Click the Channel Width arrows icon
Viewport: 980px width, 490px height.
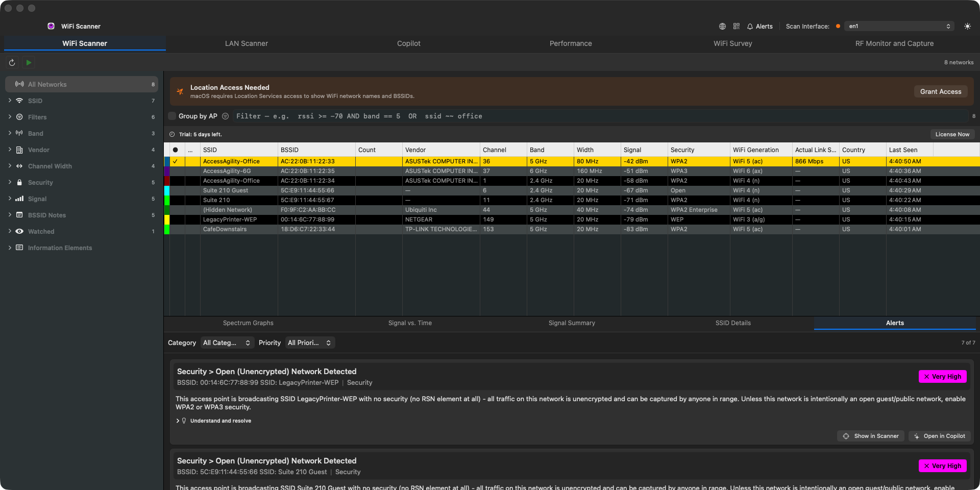[19, 166]
